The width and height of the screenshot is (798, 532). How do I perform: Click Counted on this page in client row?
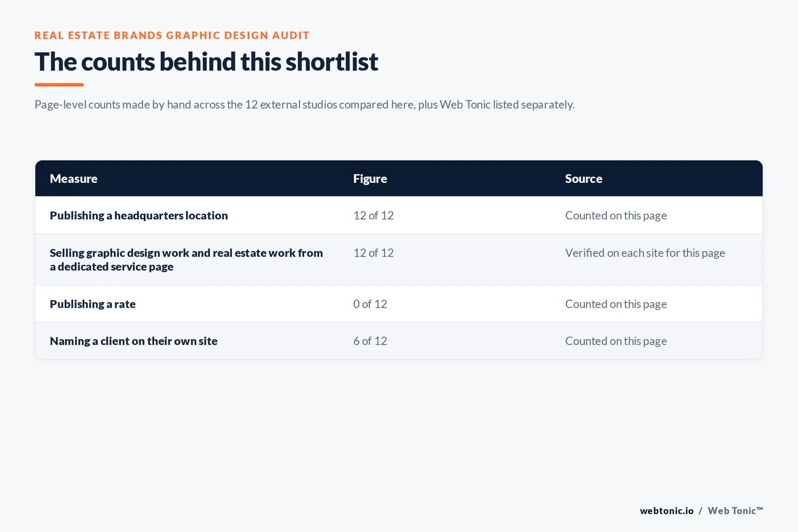[x=616, y=342]
